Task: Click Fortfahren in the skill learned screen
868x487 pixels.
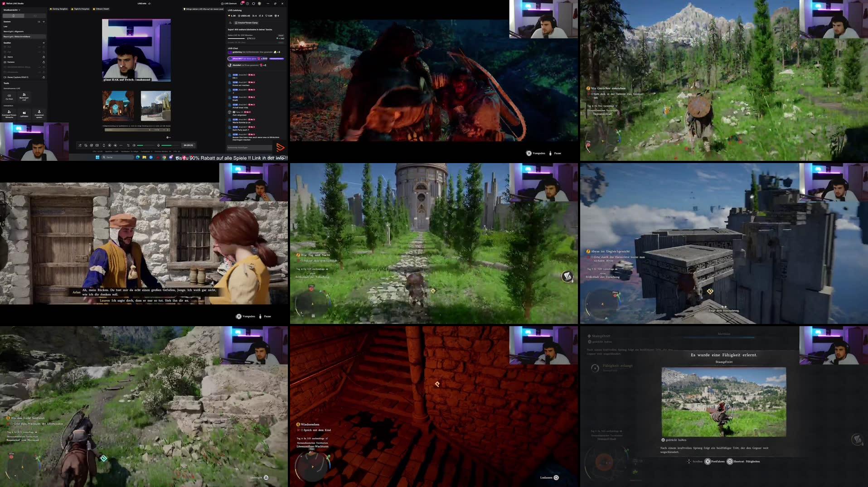Action: point(715,461)
